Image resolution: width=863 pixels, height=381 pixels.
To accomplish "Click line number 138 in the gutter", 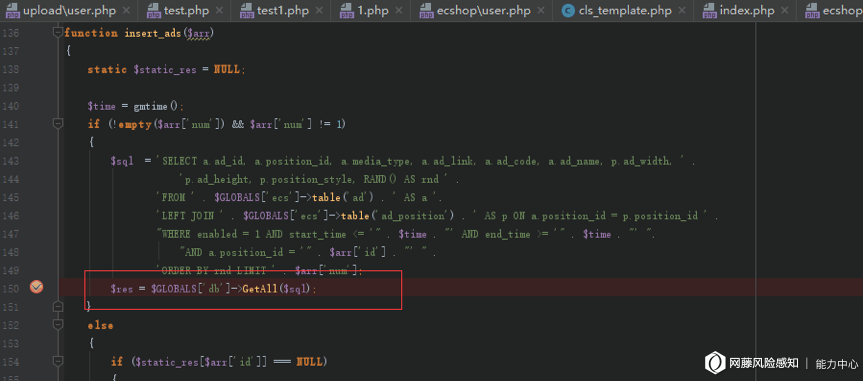I will [10, 69].
